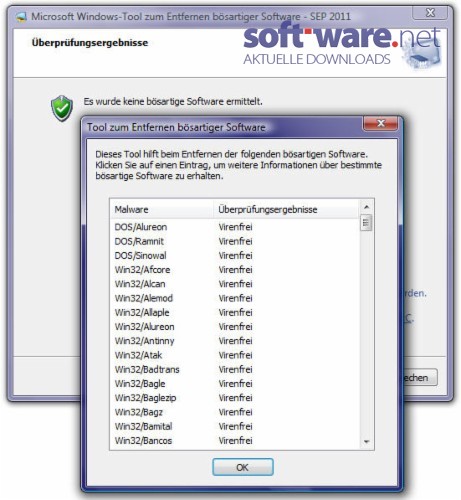Viewport: 461px width, 500px height.
Task: Click the green shield checkmark icon
Action: point(62,108)
